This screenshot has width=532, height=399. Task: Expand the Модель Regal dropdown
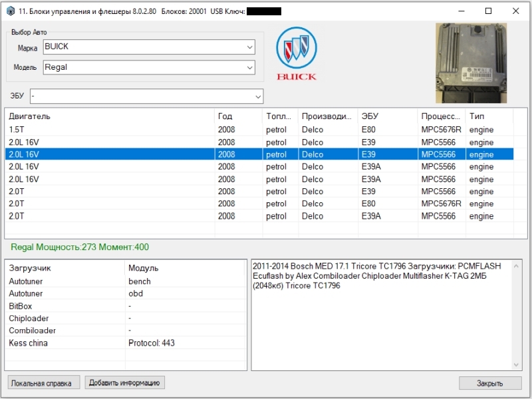coord(149,67)
